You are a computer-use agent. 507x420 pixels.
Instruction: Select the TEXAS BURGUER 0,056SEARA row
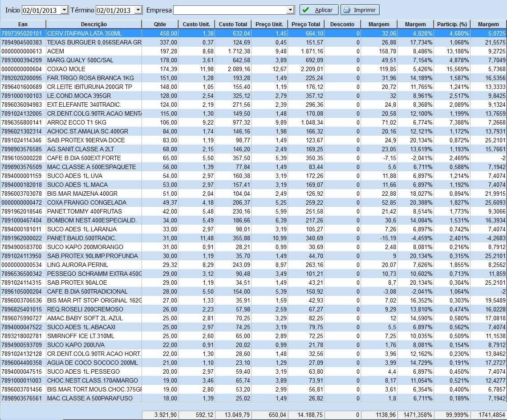(x=254, y=42)
